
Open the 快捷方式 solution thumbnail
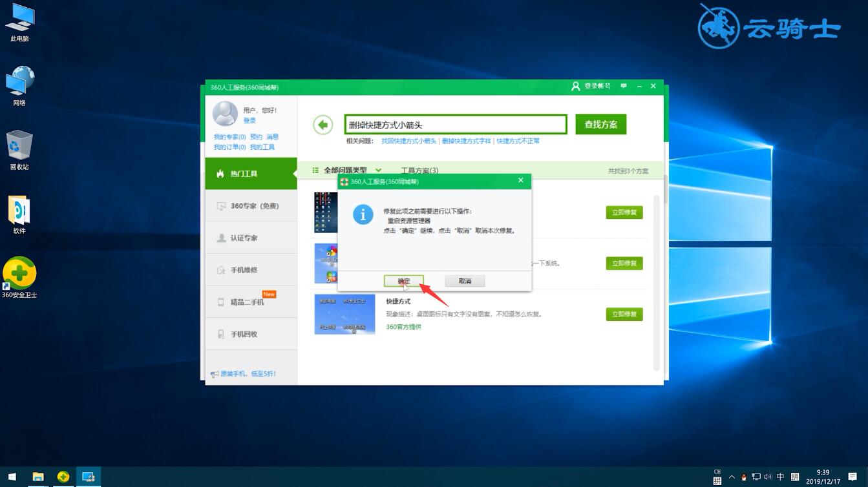pos(344,315)
